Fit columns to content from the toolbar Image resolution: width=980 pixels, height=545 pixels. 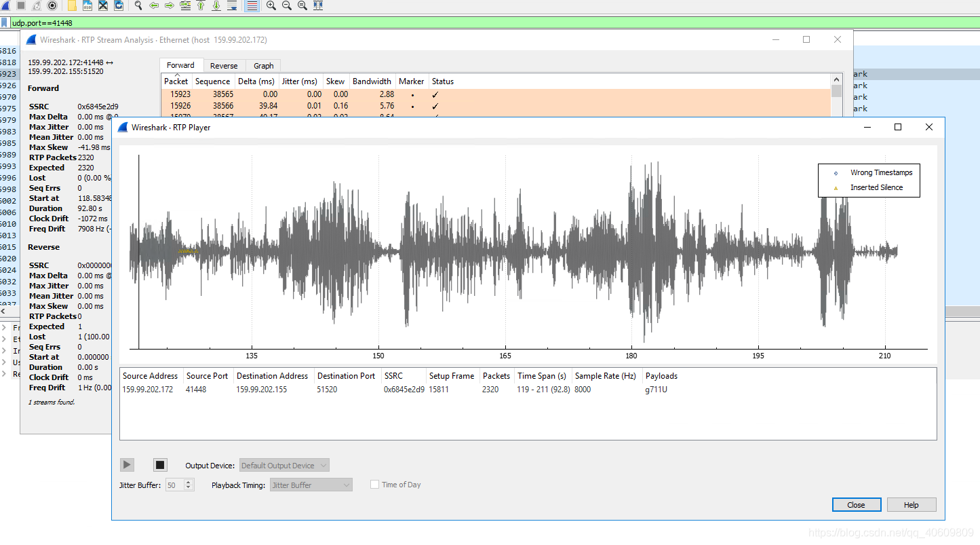click(x=318, y=5)
